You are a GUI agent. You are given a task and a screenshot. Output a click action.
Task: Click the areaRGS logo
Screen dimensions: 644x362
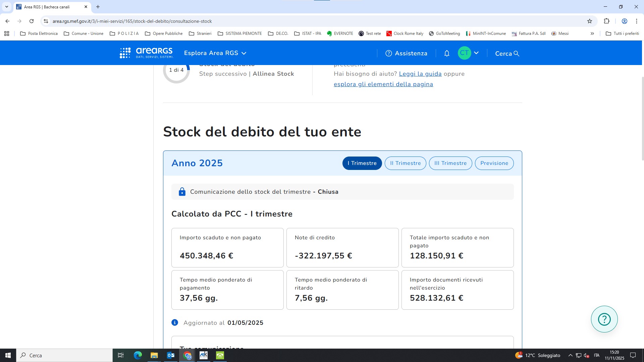[x=146, y=53]
